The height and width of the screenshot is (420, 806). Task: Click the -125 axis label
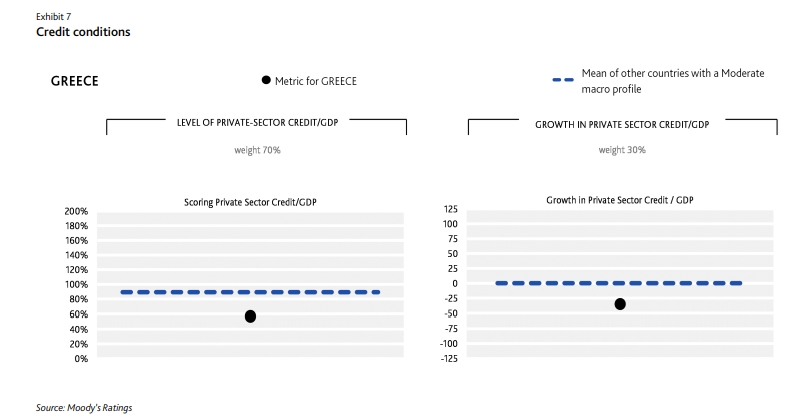click(x=449, y=358)
